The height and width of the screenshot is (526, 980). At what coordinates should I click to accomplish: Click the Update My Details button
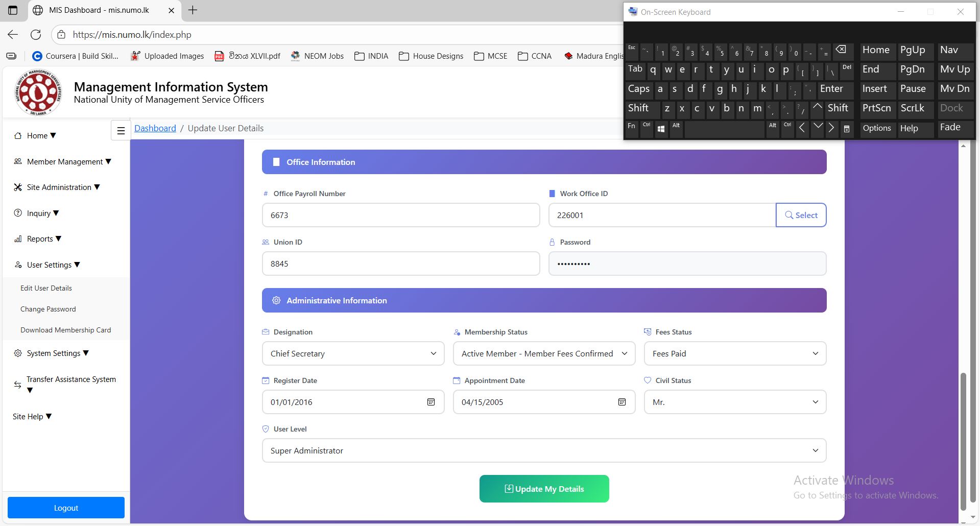coord(544,489)
